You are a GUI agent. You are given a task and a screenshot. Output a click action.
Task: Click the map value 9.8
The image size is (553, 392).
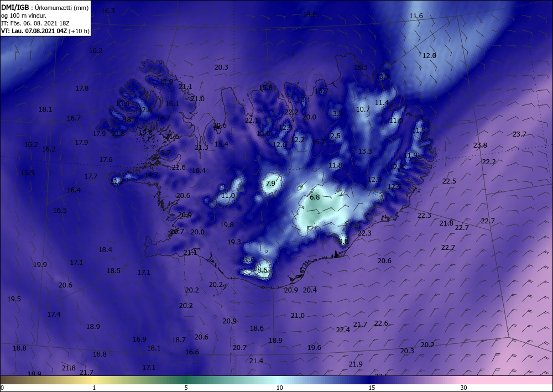pos(343,242)
